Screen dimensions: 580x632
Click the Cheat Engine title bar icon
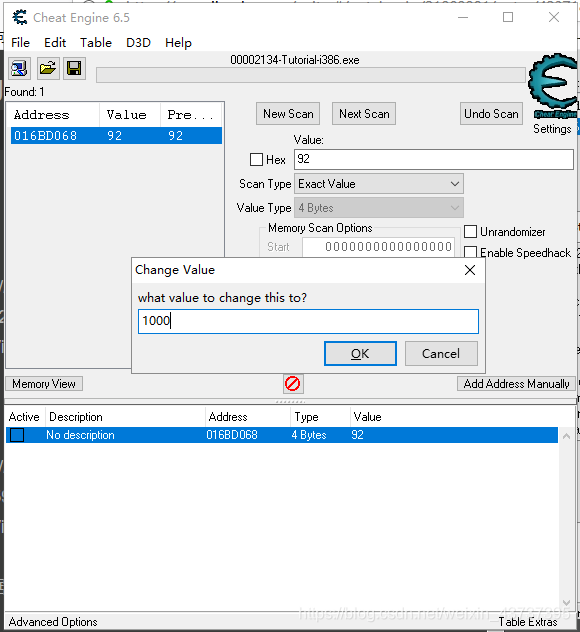[19, 17]
